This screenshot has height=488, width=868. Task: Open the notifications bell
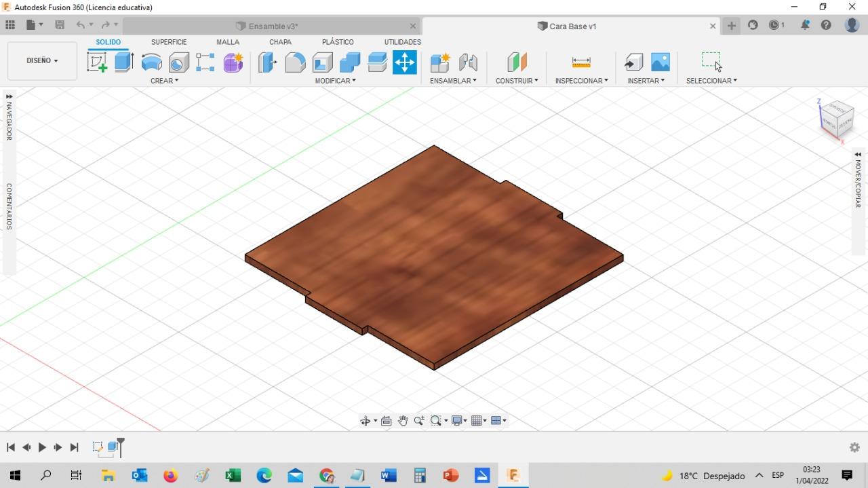click(805, 25)
